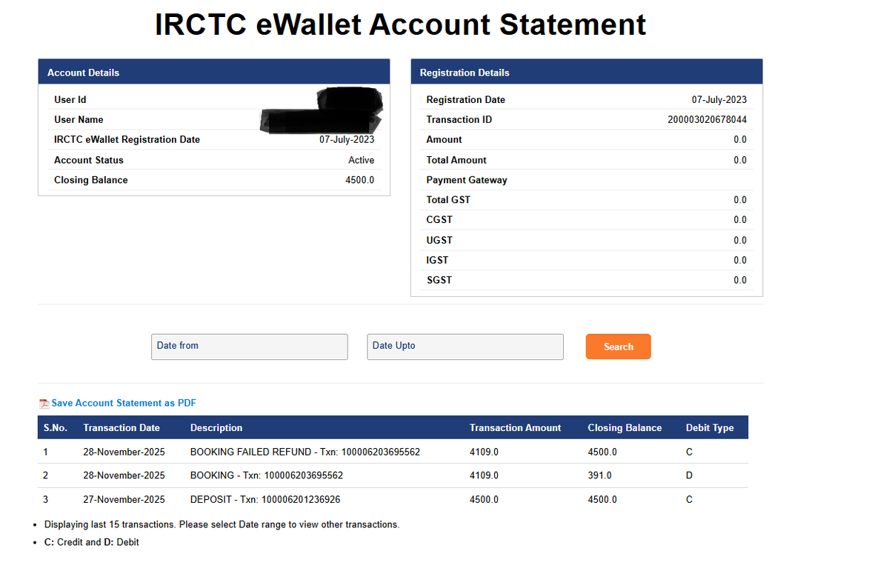Focus the Date from input field

[x=249, y=347]
